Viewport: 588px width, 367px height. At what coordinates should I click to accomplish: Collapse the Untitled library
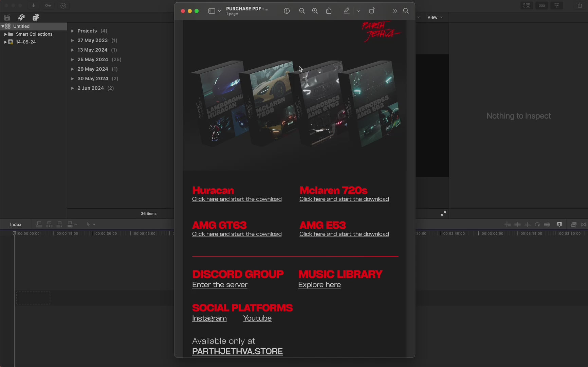pyautogui.click(x=3, y=26)
